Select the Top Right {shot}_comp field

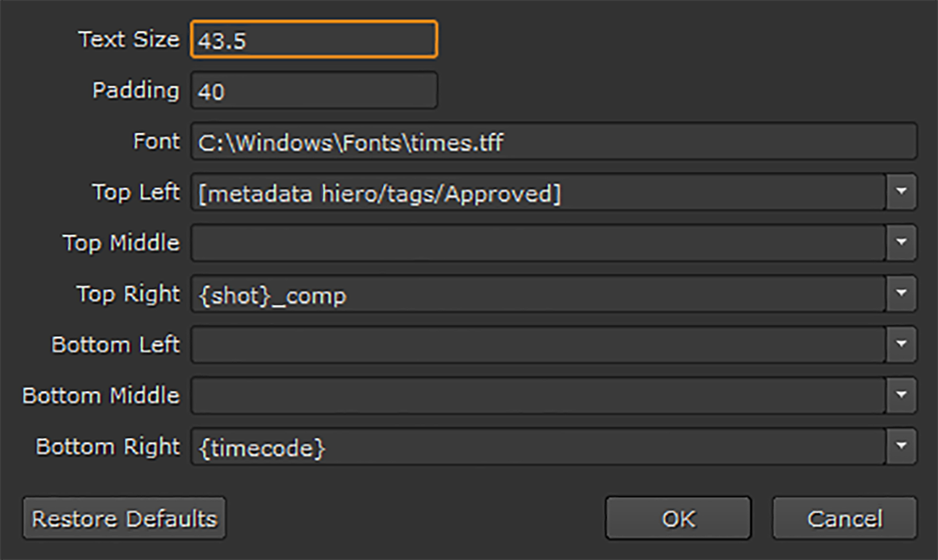point(538,294)
